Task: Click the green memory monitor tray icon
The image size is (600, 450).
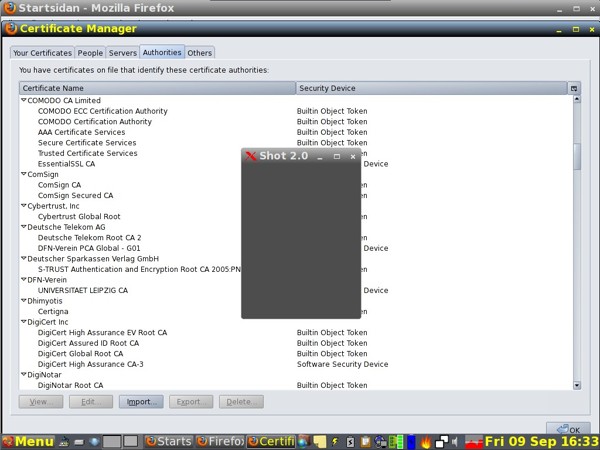Action: point(396,441)
